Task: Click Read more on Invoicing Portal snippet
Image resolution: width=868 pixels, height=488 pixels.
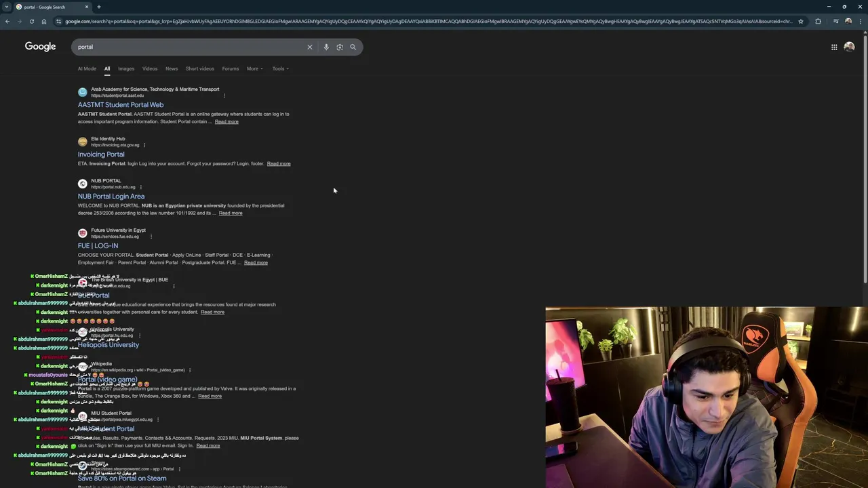Action: click(x=279, y=163)
